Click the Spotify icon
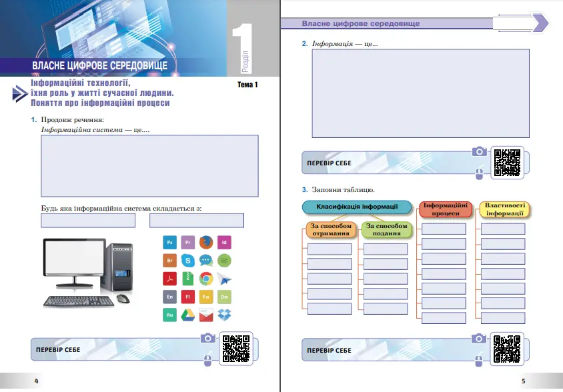This screenshot has width=563, height=392. point(225,260)
